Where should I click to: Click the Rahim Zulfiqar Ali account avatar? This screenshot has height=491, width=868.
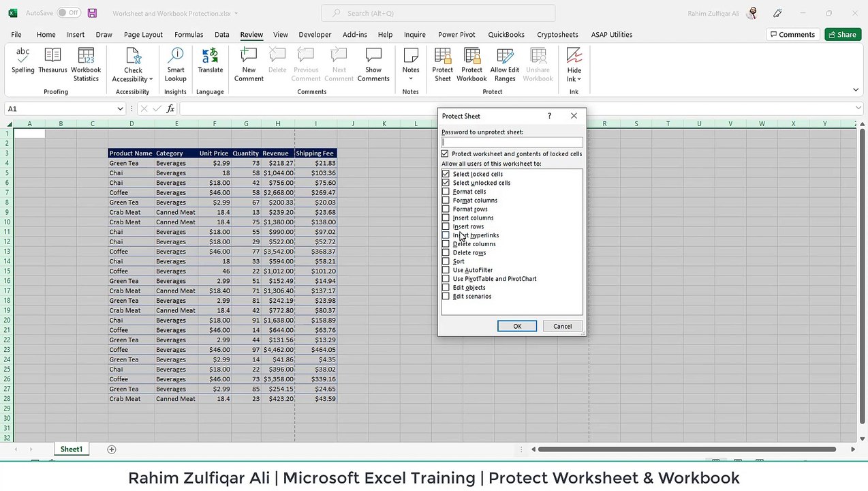(x=752, y=13)
